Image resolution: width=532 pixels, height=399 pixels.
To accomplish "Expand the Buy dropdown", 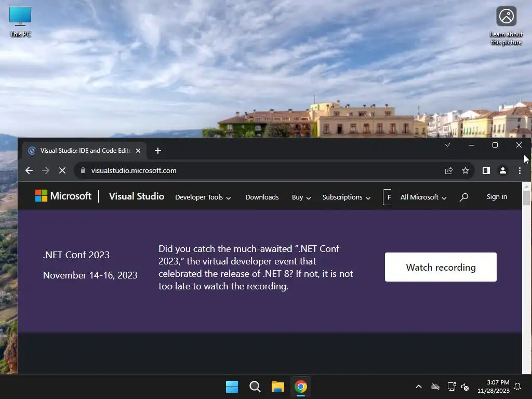I will pyautogui.click(x=301, y=197).
